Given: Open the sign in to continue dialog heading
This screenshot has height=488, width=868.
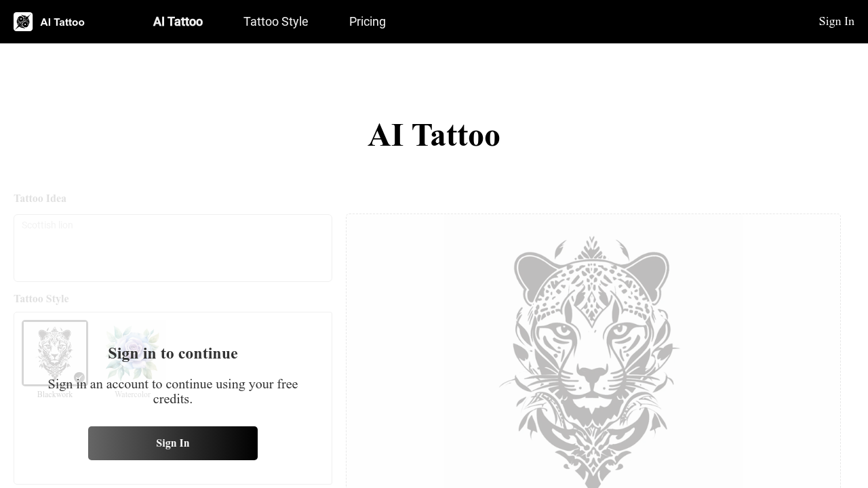Looking at the screenshot, I should [173, 353].
